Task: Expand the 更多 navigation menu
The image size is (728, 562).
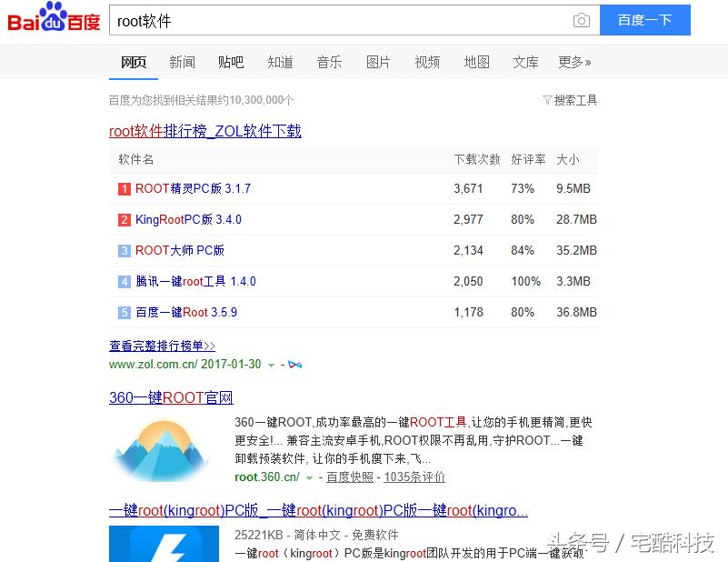Action: pyautogui.click(x=573, y=62)
